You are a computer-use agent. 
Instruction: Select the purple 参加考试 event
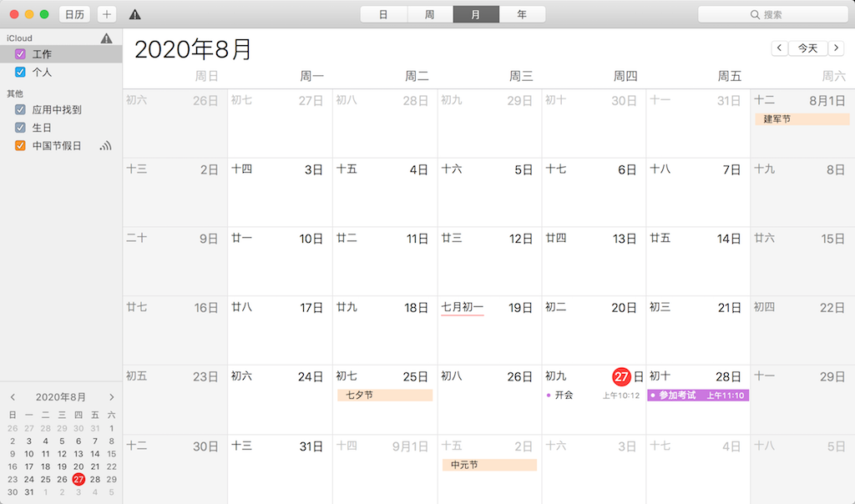click(698, 395)
